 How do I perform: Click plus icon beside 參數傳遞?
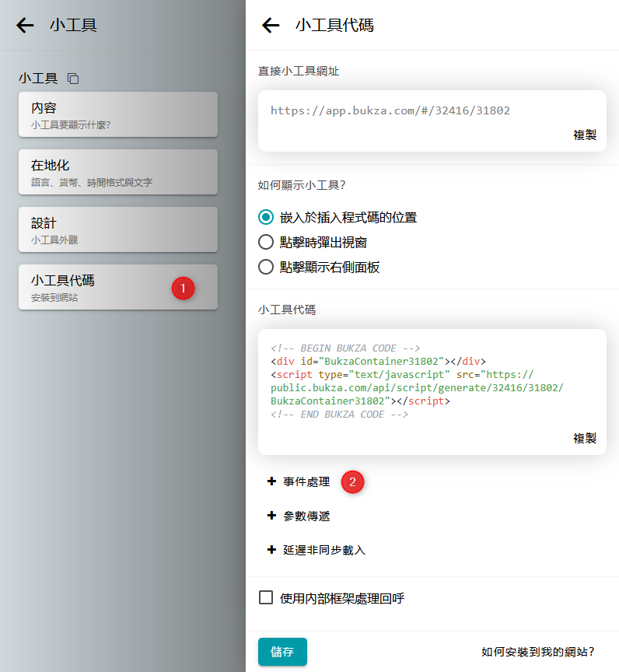click(x=271, y=516)
